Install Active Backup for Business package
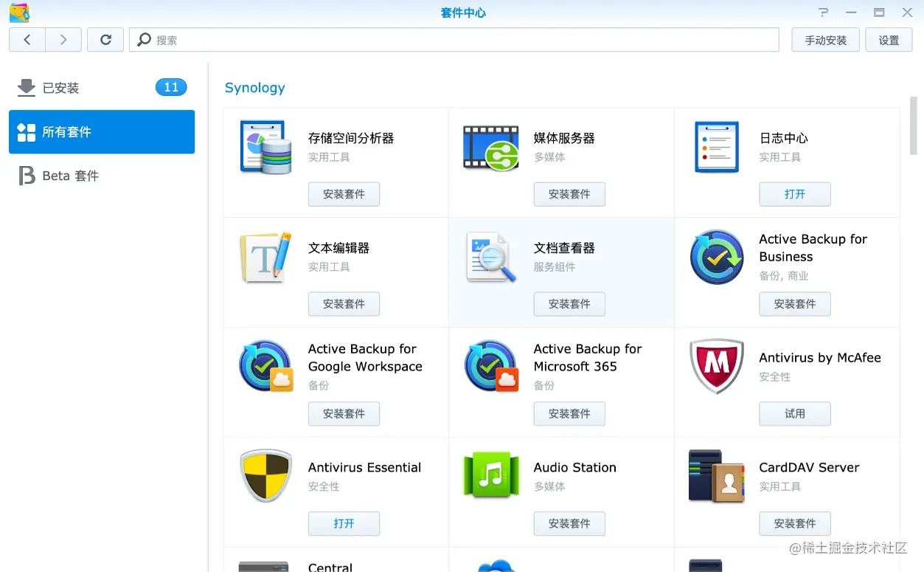924x572 pixels. (795, 304)
